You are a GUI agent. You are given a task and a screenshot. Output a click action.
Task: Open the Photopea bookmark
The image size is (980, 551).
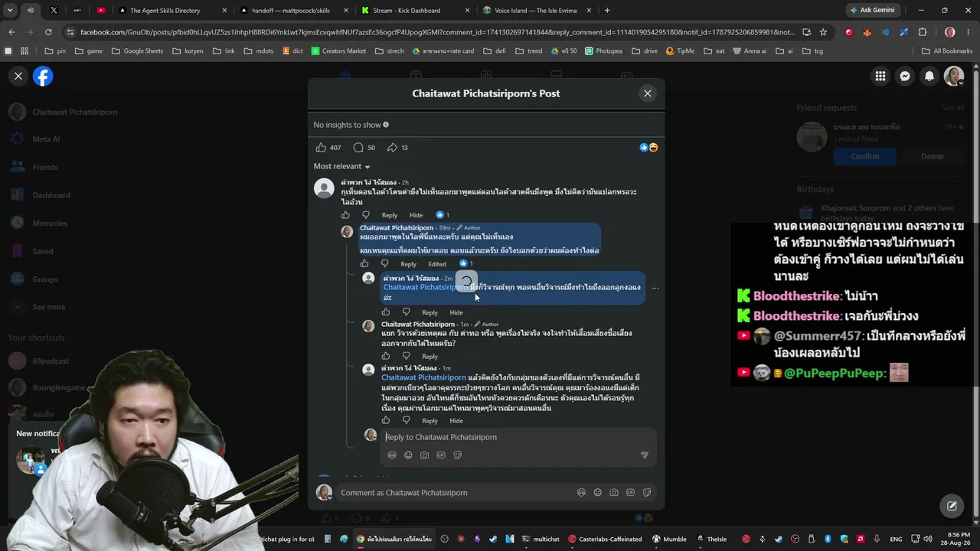click(x=603, y=51)
